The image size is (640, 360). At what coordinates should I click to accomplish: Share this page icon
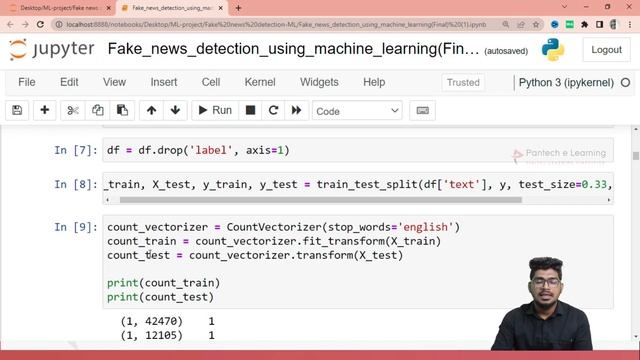point(521,24)
